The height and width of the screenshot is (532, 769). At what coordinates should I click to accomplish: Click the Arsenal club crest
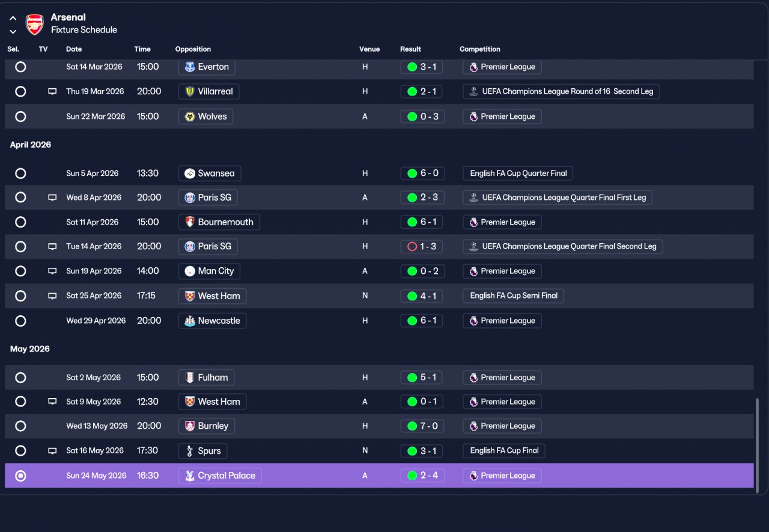click(34, 24)
